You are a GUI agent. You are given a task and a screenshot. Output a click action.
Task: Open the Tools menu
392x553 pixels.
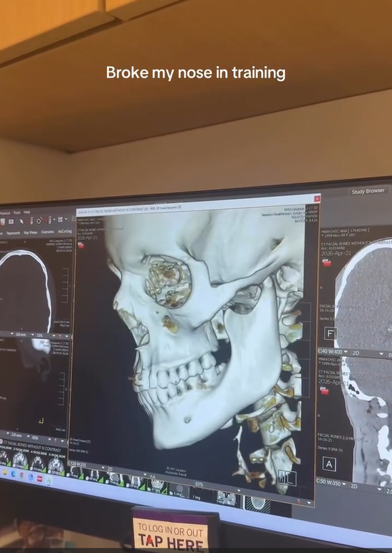pos(17,212)
